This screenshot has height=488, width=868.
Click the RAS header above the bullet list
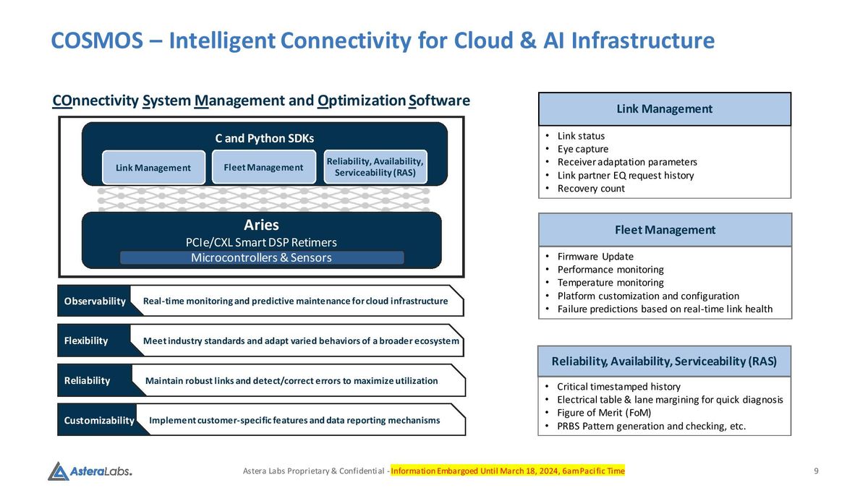coord(665,361)
